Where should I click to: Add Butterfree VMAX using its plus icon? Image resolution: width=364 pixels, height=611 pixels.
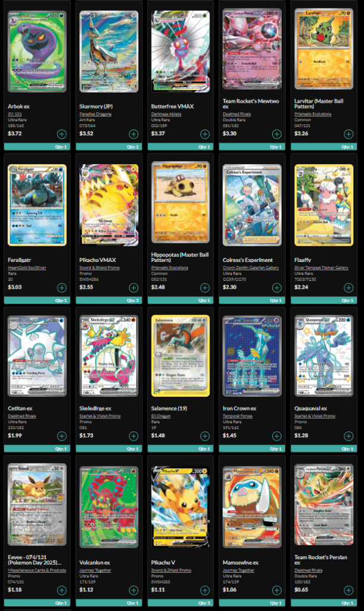click(205, 134)
